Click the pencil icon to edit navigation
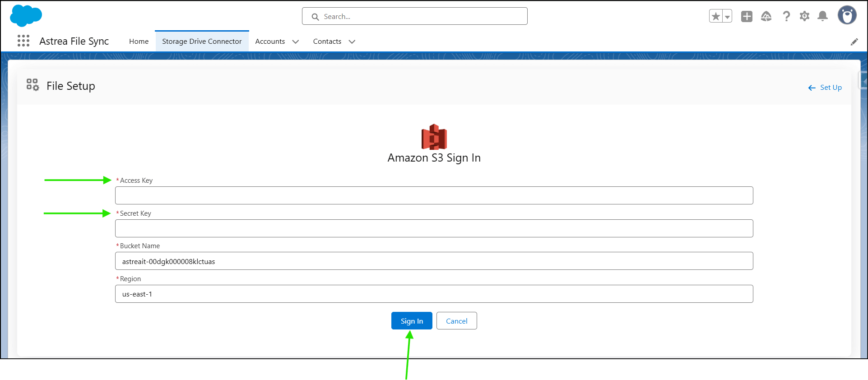 pyautogui.click(x=854, y=42)
